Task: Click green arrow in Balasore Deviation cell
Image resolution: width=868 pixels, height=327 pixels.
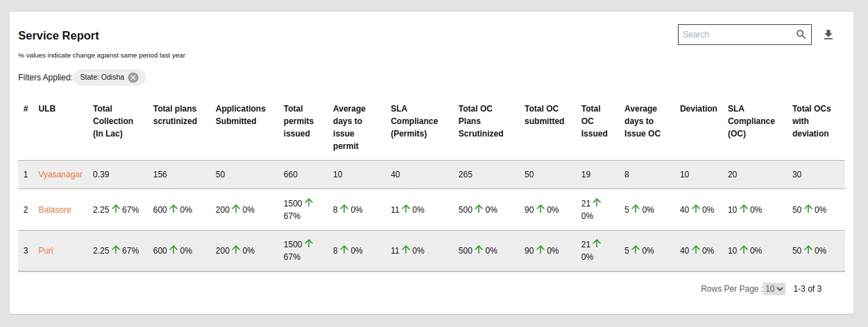Action: (x=695, y=209)
